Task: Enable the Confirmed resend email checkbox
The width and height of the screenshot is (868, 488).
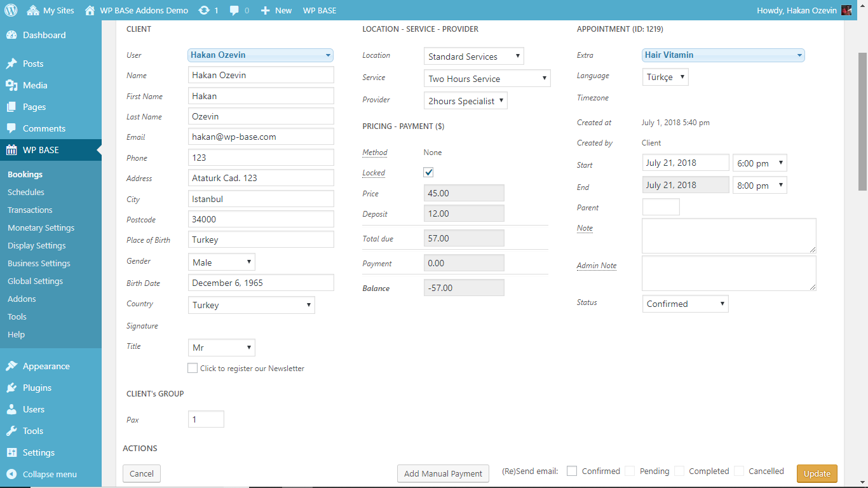Action: [571, 471]
